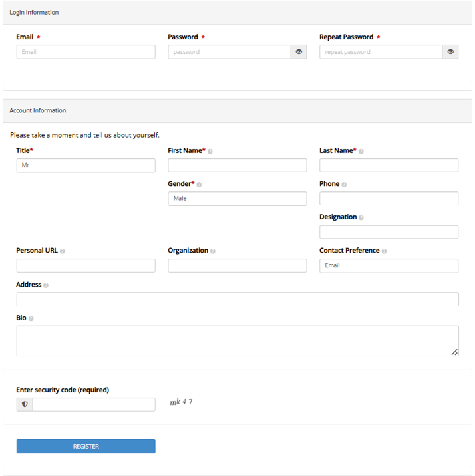Show password using the Password eye icon
The width and height of the screenshot is (475, 476).
point(299,52)
